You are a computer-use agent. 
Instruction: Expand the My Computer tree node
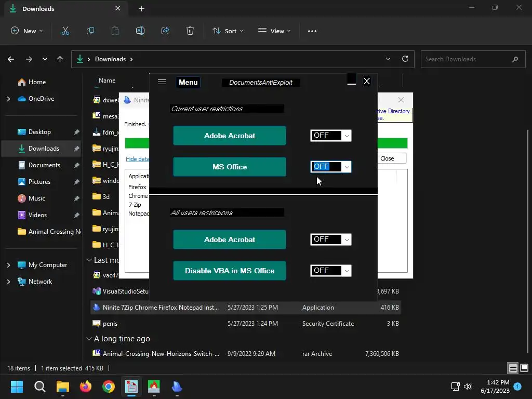(8, 265)
